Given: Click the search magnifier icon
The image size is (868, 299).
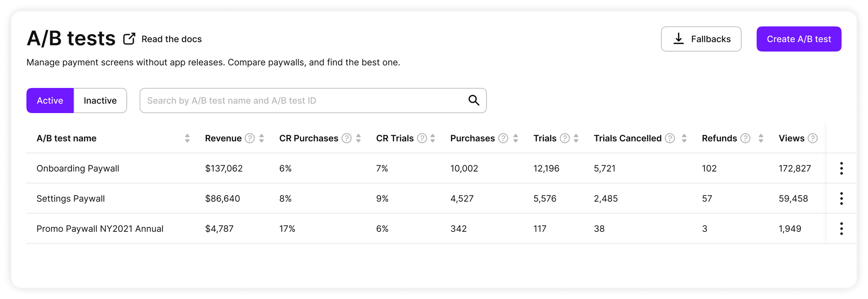Looking at the screenshot, I should 474,101.
